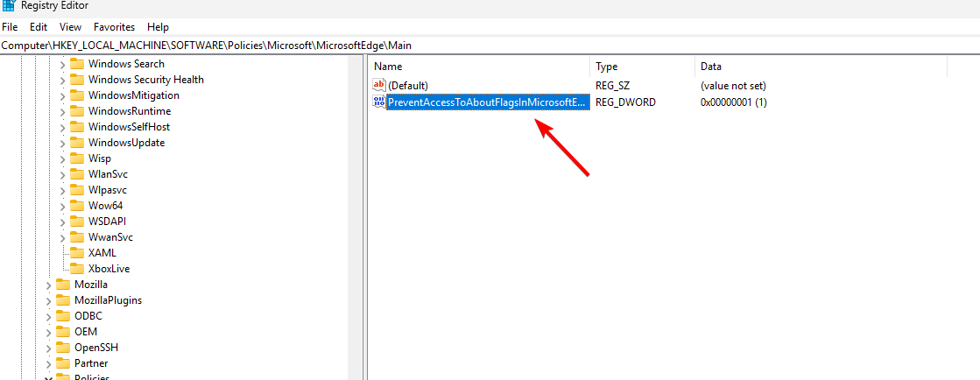980x380 pixels.
Task: Select the OpenSSH folder icon
Action: 63,348
